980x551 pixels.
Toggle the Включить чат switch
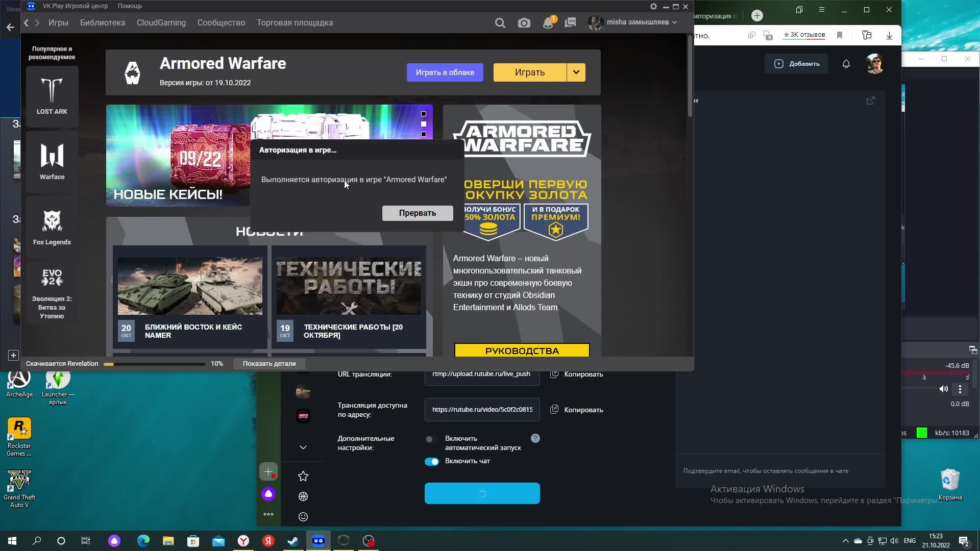pos(431,461)
